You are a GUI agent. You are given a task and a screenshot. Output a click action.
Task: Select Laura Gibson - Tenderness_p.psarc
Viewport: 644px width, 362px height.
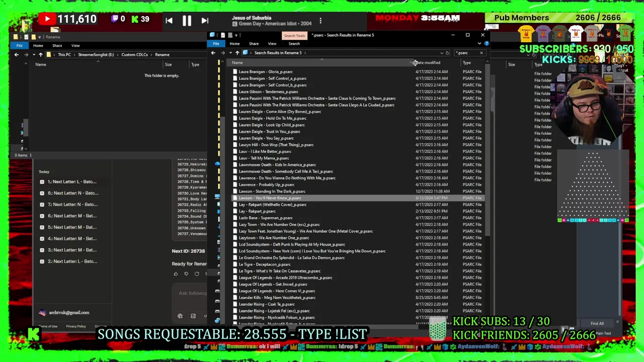click(268, 92)
